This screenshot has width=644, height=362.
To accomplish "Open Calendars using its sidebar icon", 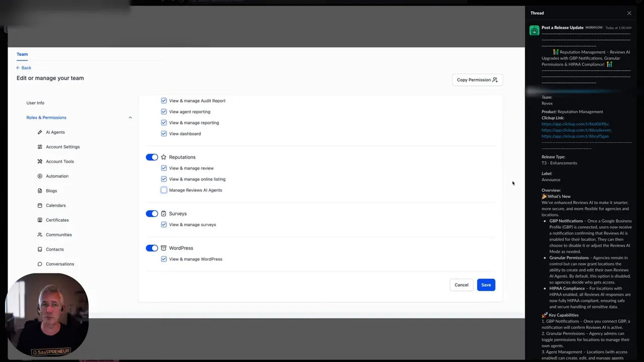I will coord(40,205).
